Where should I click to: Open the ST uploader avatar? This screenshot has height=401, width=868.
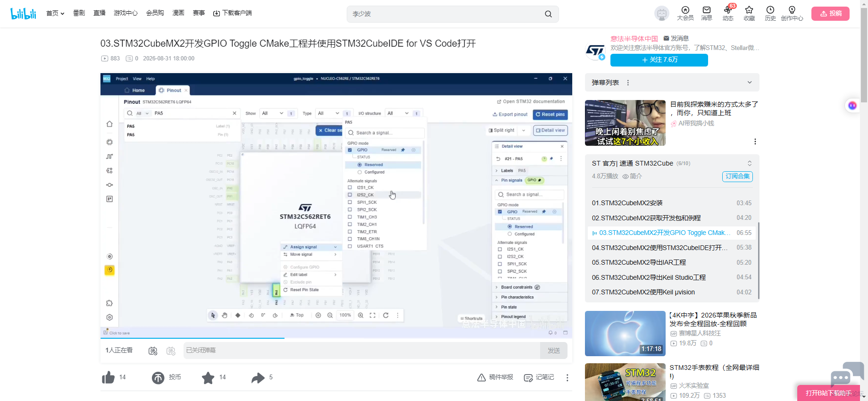[x=595, y=51]
